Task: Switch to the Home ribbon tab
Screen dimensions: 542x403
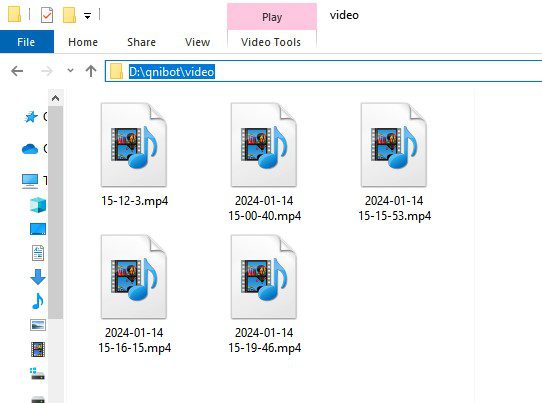Action: point(83,42)
